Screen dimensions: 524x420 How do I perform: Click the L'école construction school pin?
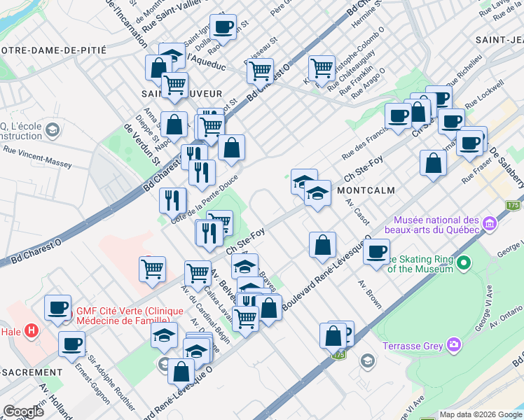point(53,130)
